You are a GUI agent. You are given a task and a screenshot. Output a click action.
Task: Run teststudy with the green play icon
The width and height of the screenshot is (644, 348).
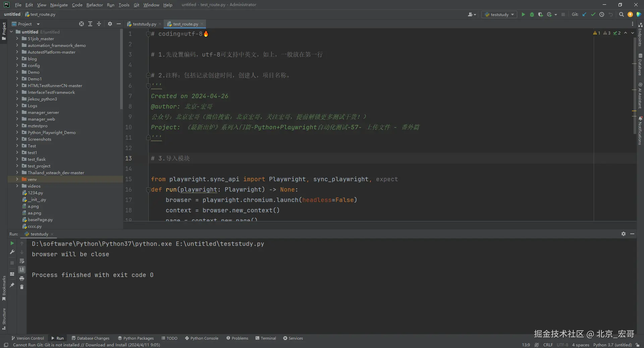point(523,14)
